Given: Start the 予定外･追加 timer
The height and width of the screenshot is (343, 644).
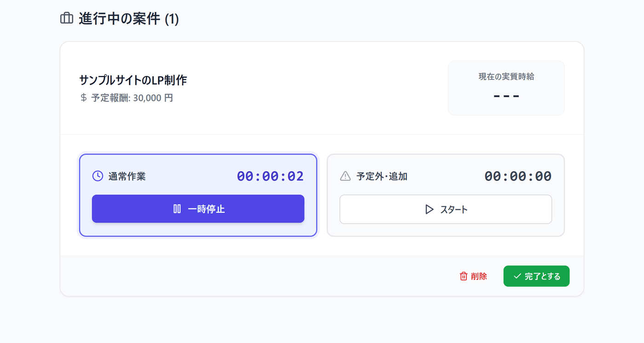Looking at the screenshot, I should coord(446,209).
